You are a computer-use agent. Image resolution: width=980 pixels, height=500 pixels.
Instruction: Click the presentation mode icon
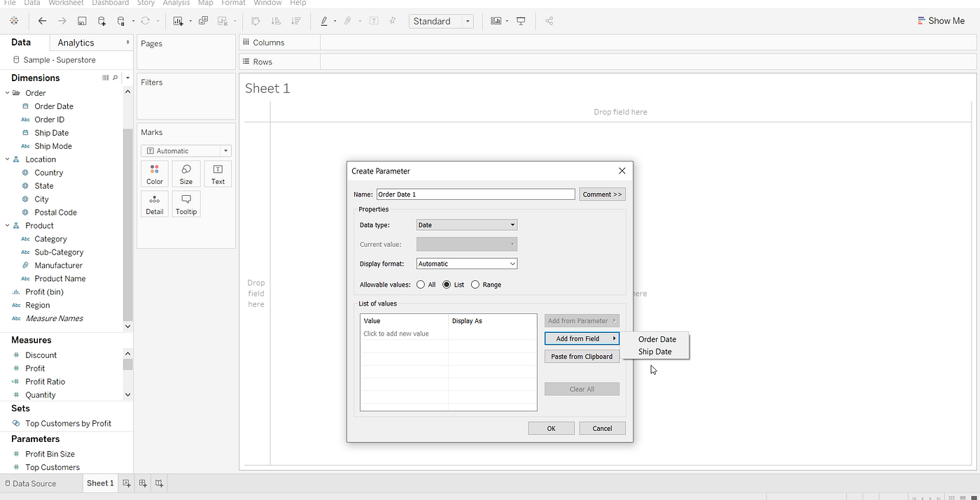pyautogui.click(x=521, y=21)
